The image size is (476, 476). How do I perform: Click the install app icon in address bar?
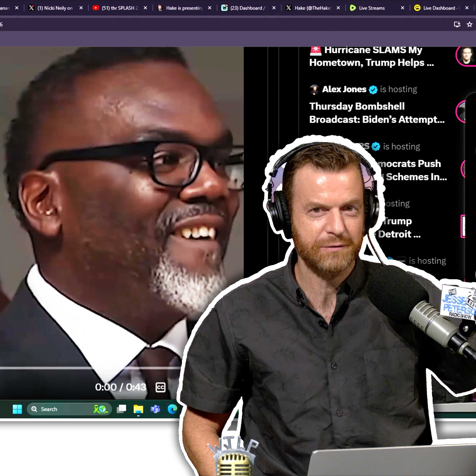(457, 24)
